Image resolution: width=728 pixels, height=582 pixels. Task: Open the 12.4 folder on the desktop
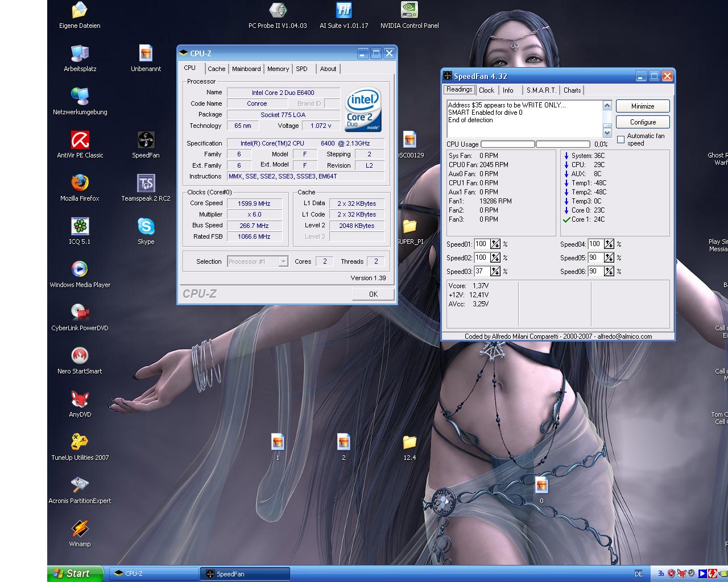409,447
